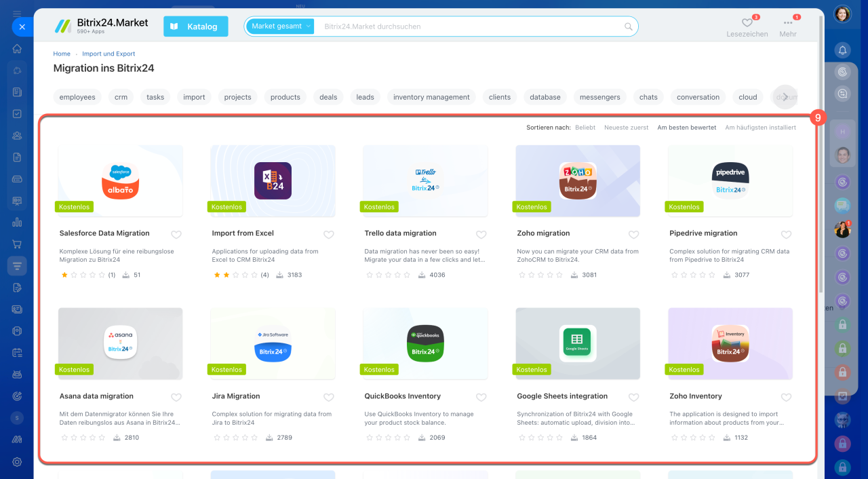Bookmark QuickBooks Inventory with heart
Screen dimensions: 868x479
tap(481, 398)
